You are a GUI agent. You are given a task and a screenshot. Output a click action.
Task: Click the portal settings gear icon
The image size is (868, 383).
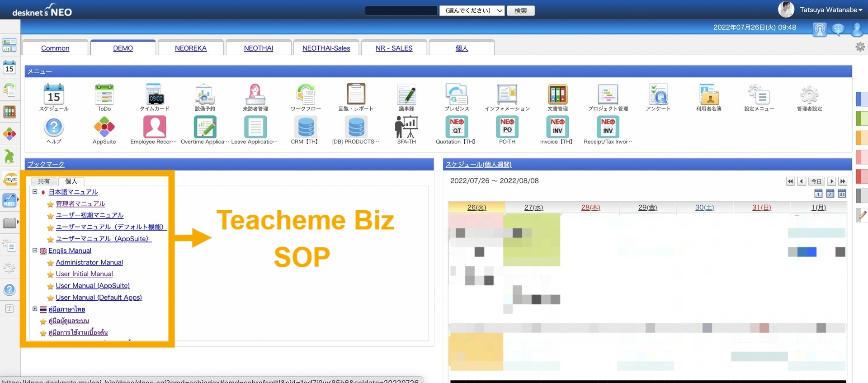pos(860,47)
